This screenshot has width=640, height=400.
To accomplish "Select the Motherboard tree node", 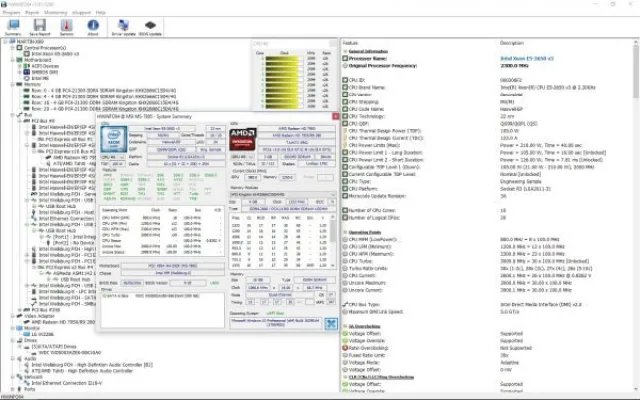I will tap(38, 60).
